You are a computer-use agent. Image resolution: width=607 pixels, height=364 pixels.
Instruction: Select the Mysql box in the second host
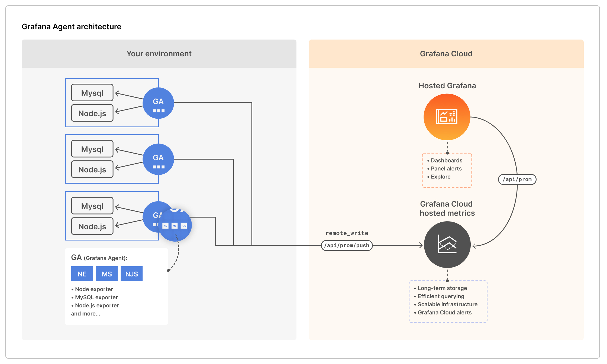pos(92,149)
